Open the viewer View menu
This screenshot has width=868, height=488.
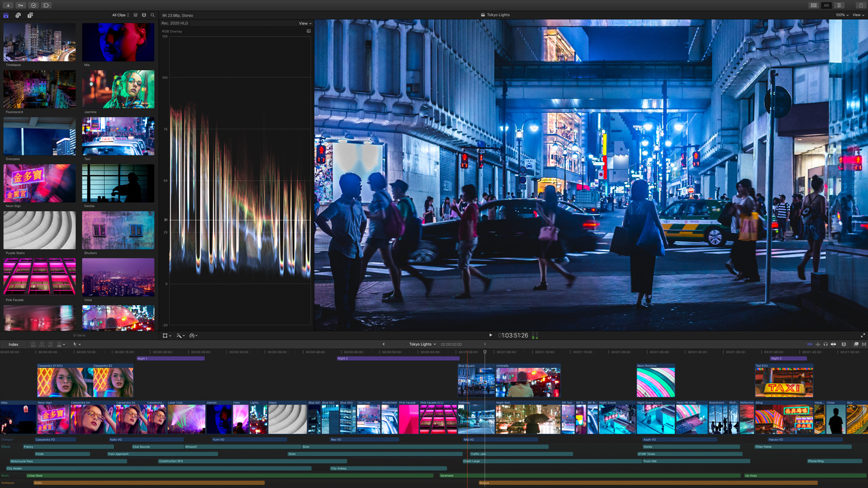tap(857, 15)
